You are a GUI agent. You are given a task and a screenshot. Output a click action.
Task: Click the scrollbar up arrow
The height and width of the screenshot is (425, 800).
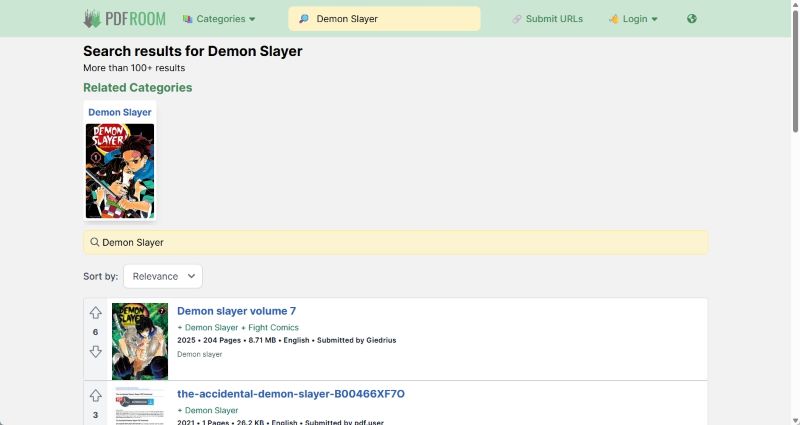[x=795, y=4]
